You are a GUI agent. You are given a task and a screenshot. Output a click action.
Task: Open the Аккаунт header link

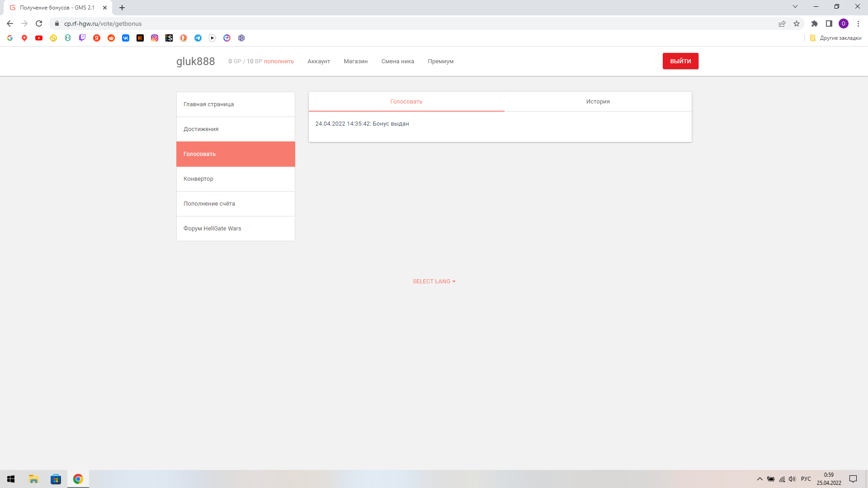(319, 61)
